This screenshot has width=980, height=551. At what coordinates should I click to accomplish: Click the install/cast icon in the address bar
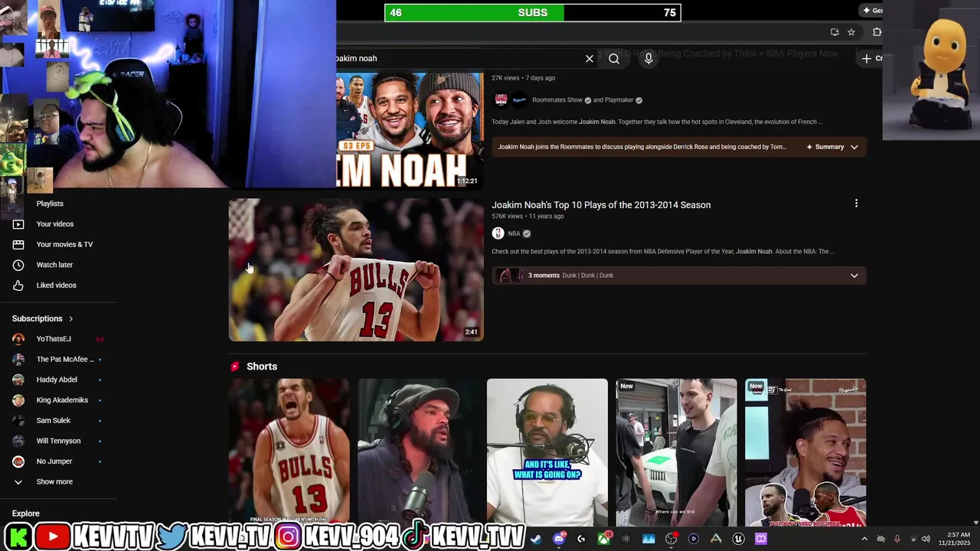click(x=835, y=32)
